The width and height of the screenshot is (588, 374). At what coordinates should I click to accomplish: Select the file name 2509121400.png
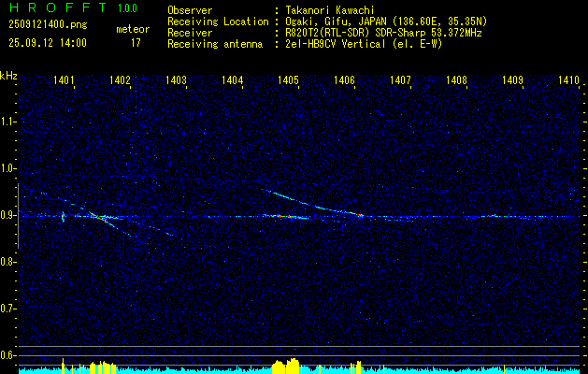point(48,25)
